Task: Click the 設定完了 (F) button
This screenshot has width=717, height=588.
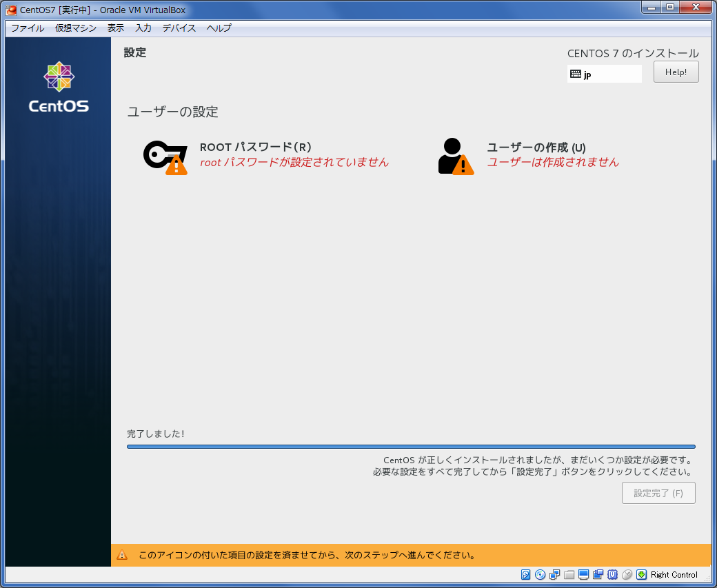Action: tap(658, 493)
